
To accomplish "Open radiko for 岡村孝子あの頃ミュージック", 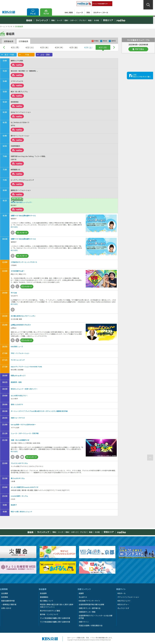I will click(x=17, y=210).
